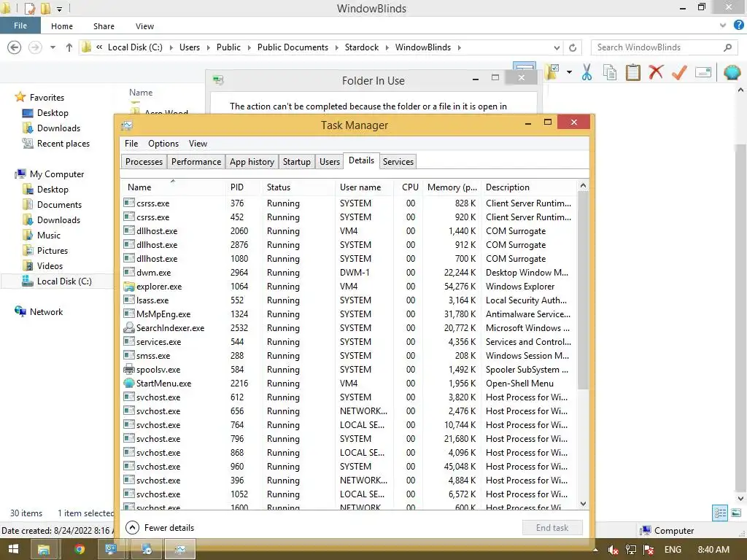
Task: Select Videos folder in navigation pane
Action: [50, 265]
